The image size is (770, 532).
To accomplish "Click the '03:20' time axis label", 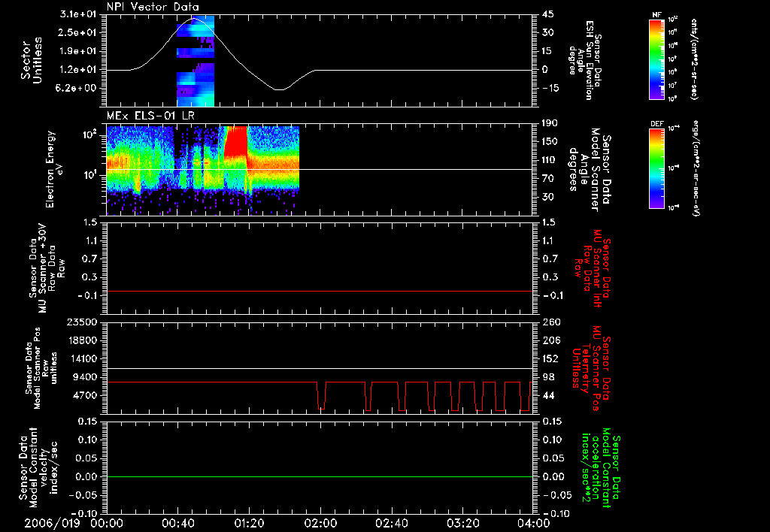I will pyautogui.click(x=462, y=523).
